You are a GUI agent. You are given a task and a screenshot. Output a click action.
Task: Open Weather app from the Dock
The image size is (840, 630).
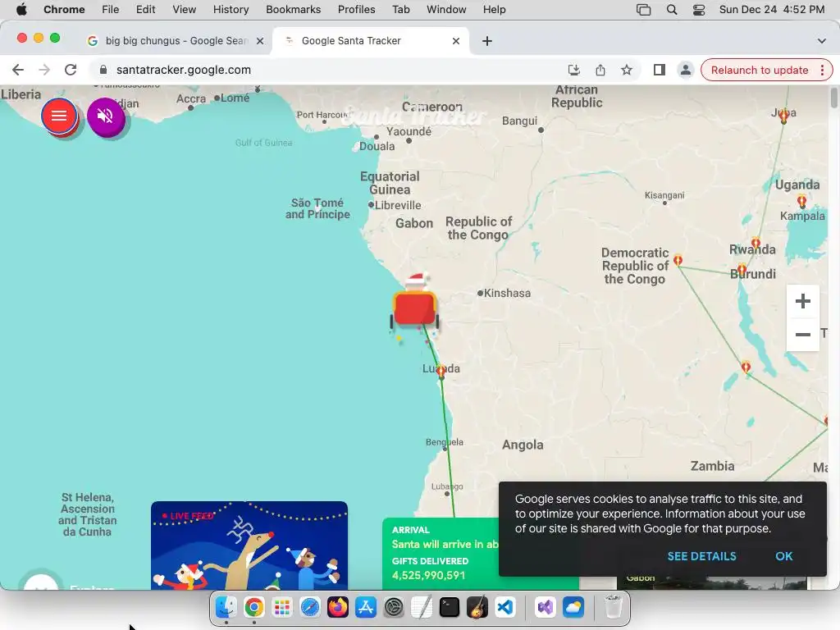click(x=573, y=608)
